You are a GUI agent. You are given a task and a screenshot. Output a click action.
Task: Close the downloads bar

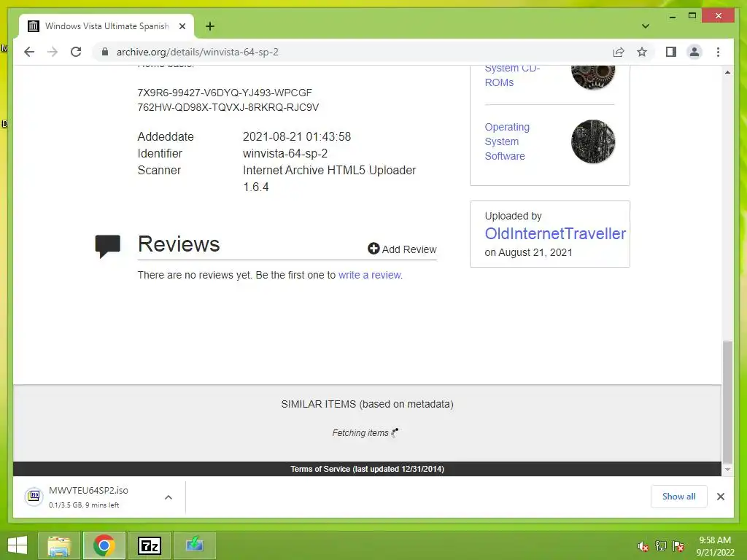point(720,497)
